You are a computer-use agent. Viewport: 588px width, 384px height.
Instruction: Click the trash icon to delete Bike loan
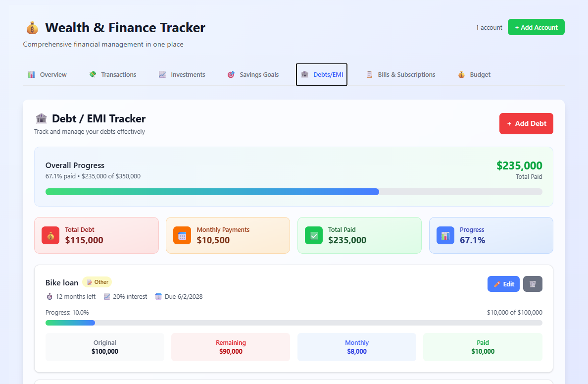pyautogui.click(x=533, y=283)
